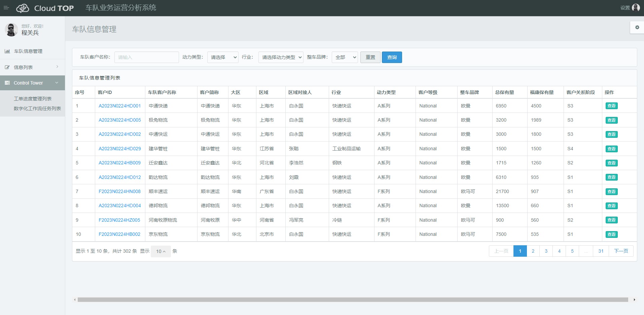Screen dimensions: 644x315
Task: Open customer ID A2023N0224HD005
Action: tap(120, 120)
